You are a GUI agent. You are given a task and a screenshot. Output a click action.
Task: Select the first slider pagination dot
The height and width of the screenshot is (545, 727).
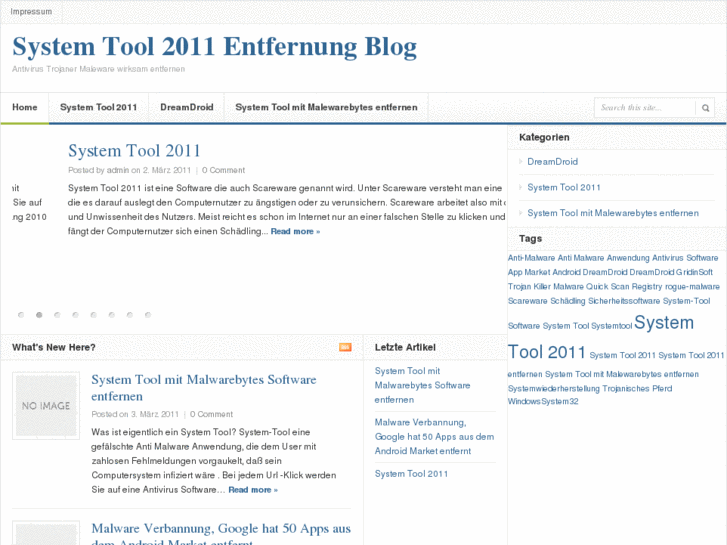pos(21,315)
